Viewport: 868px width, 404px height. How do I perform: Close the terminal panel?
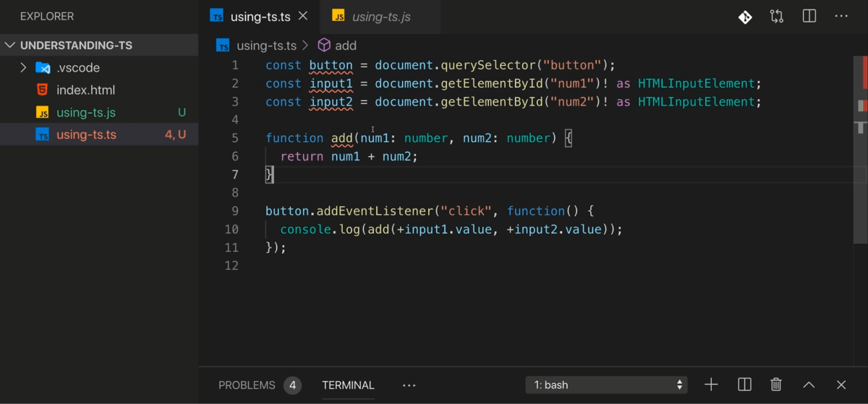coord(841,384)
